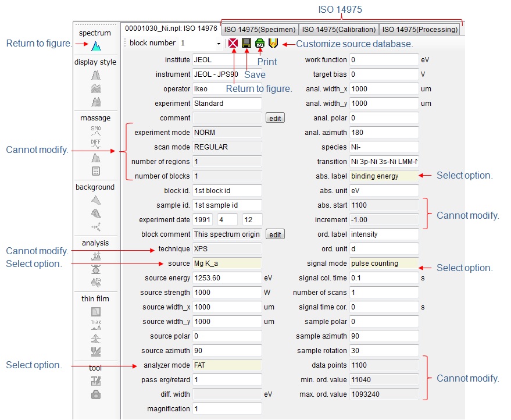Click the edit button beside comment

275,118
